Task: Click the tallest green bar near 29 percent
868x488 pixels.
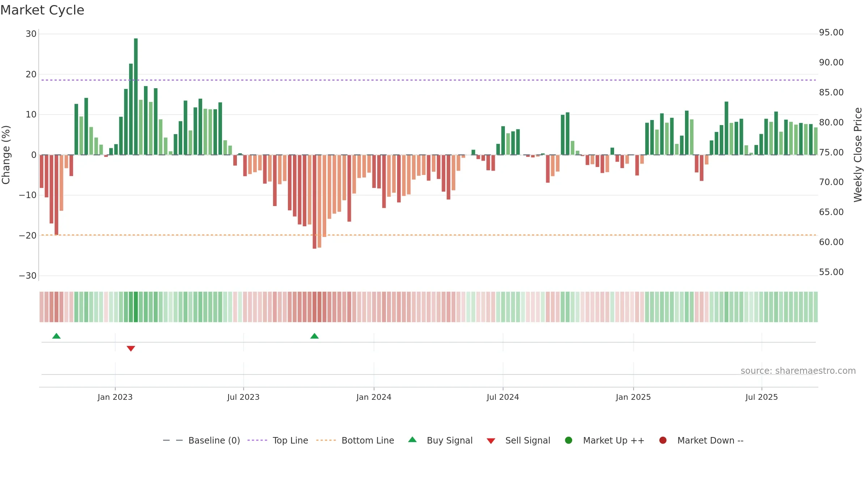Action: pos(136,97)
